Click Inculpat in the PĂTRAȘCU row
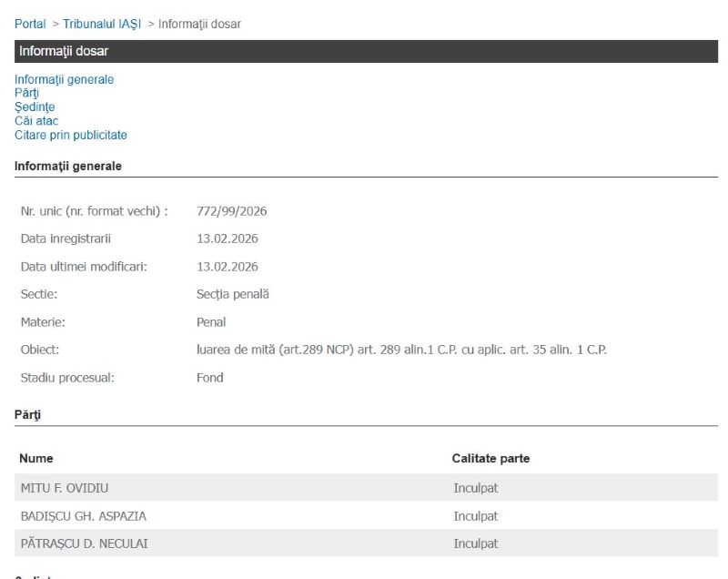728x579 pixels. click(476, 543)
